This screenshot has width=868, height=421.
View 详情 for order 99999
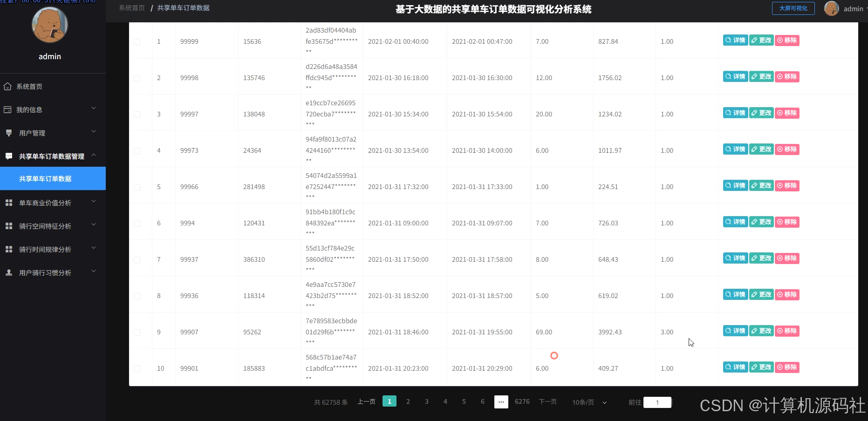click(736, 41)
